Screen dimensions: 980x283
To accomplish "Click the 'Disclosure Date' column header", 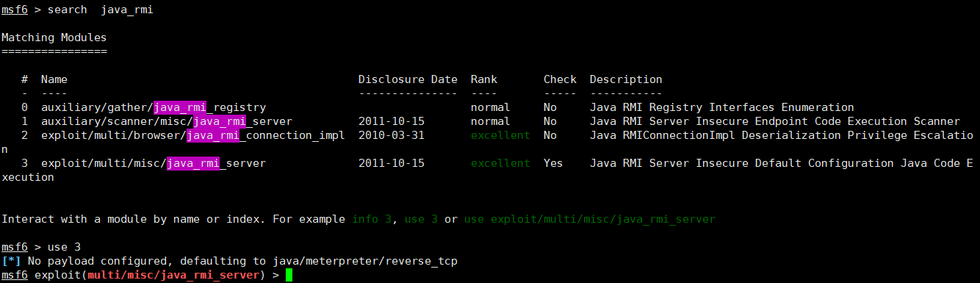I will (408, 79).
